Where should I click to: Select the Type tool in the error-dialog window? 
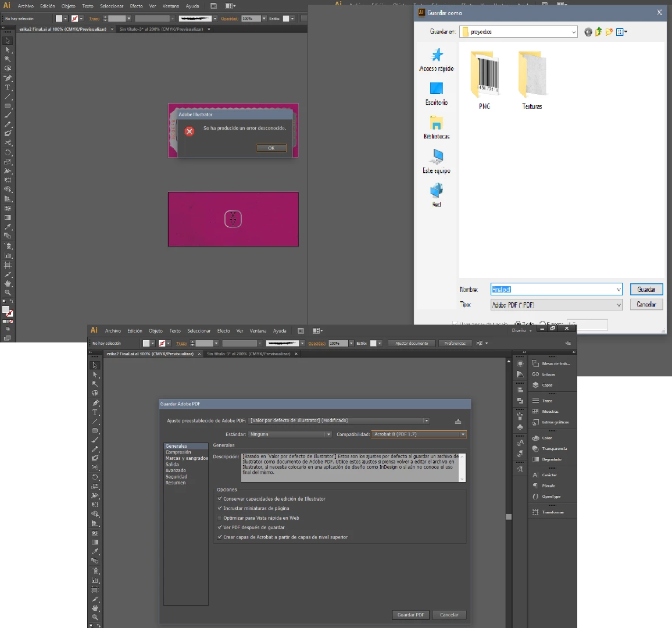pos(8,87)
